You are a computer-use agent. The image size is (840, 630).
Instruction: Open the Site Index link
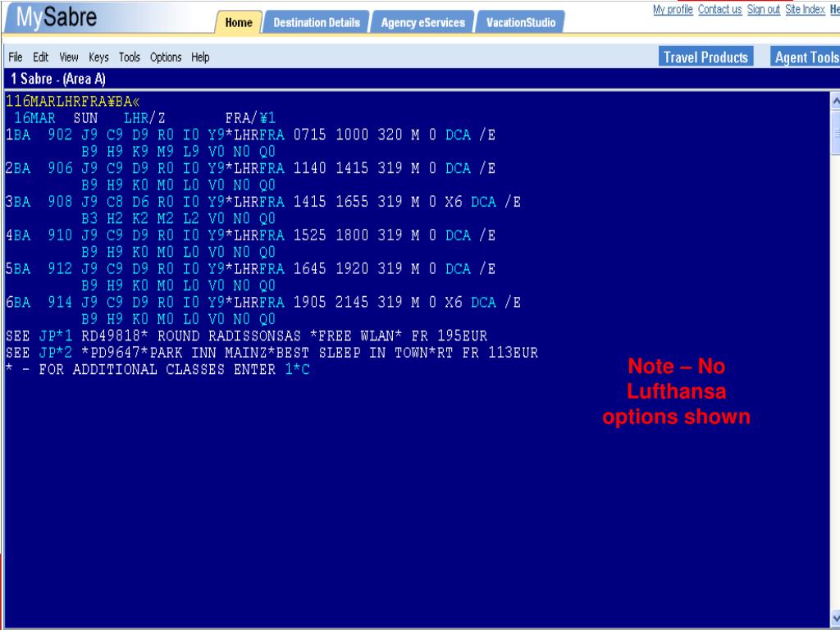tap(806, 9)
